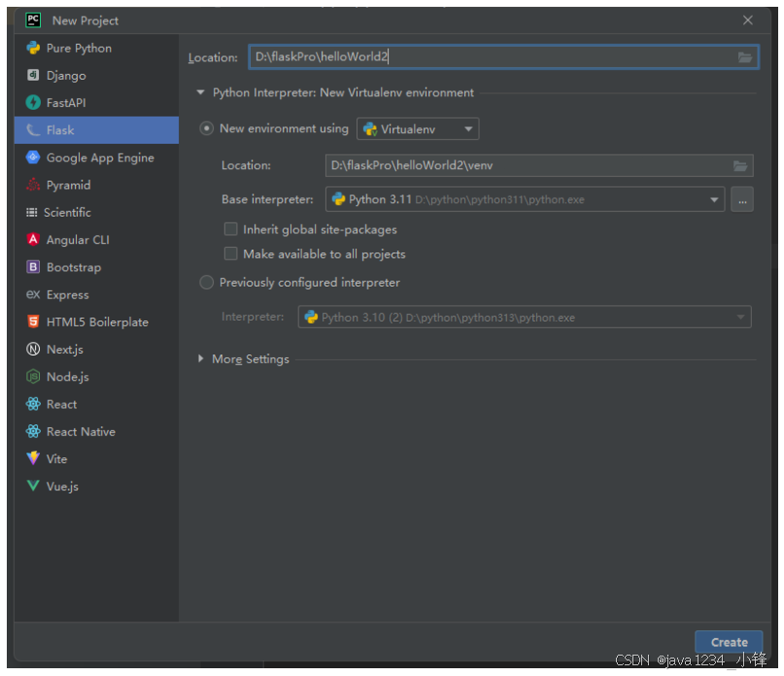This screenshot has height=676, width=784.
Task: Click the Next.js N icon
Action: [33, 349]
